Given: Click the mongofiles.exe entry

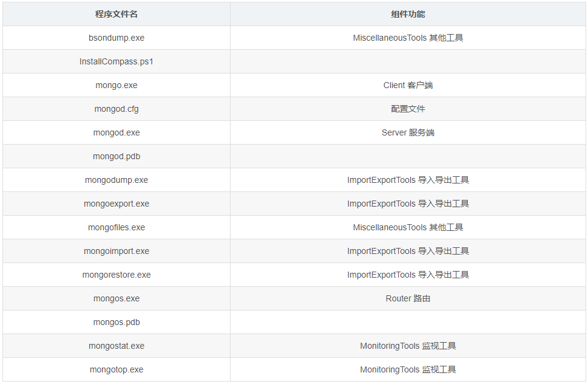Looking at the screenshot, I should coord(117,227).
